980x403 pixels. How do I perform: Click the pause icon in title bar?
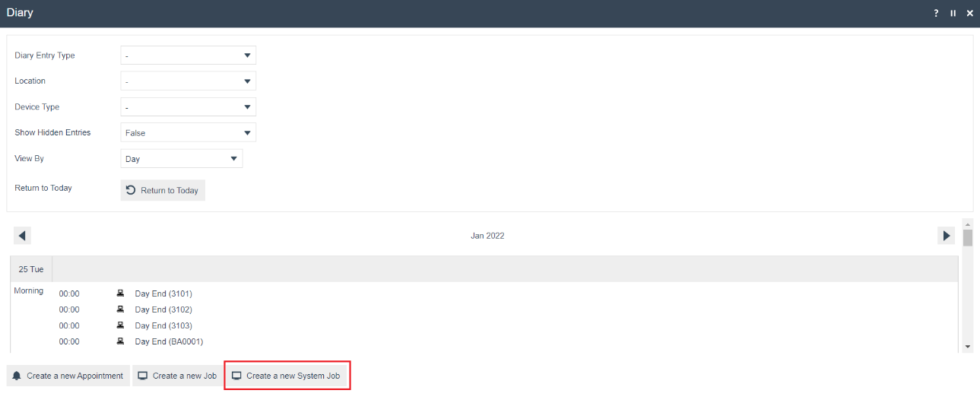(953, 14)
